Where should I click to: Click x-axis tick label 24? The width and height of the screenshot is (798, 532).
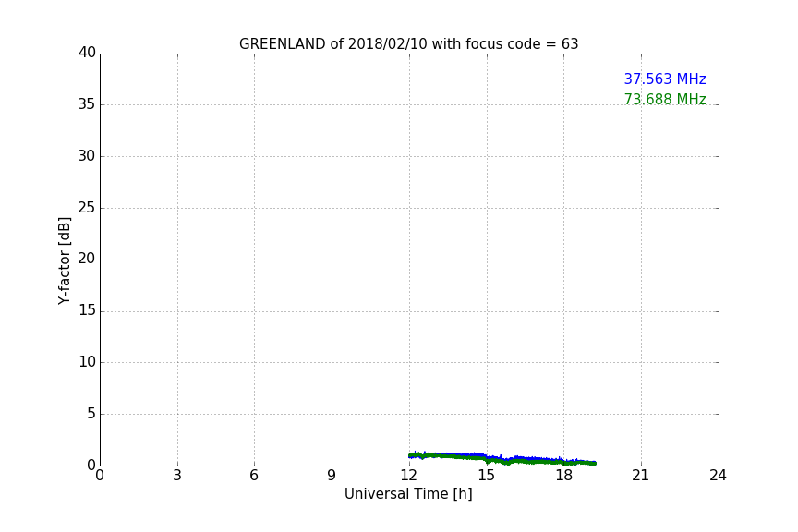pyautogui.click(x=718, y=476)
